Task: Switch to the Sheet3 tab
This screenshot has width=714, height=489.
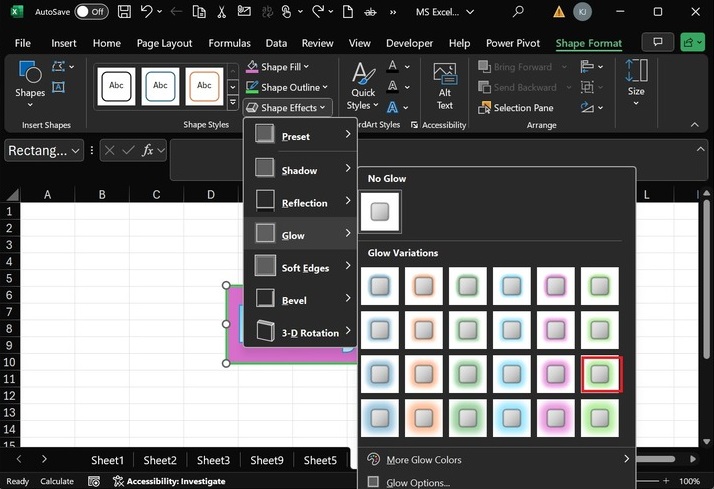Action: (213, 460)
